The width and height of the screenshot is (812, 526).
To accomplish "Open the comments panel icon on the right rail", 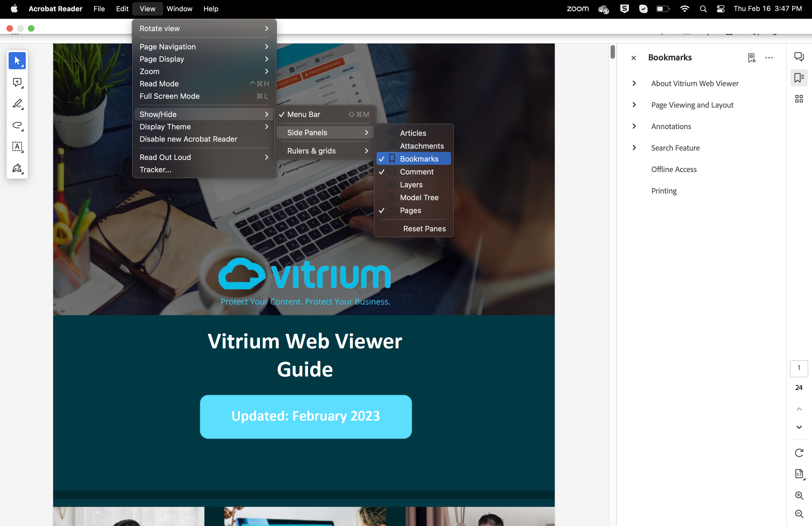I will [799, 56].
